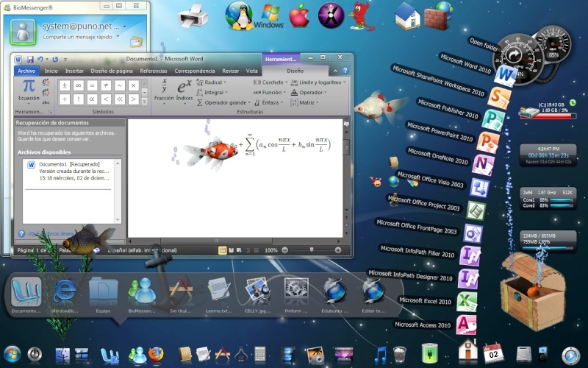Click the power button in bottom dock
The width and height of the screenshot is (588, 368).
click(35, 354)
